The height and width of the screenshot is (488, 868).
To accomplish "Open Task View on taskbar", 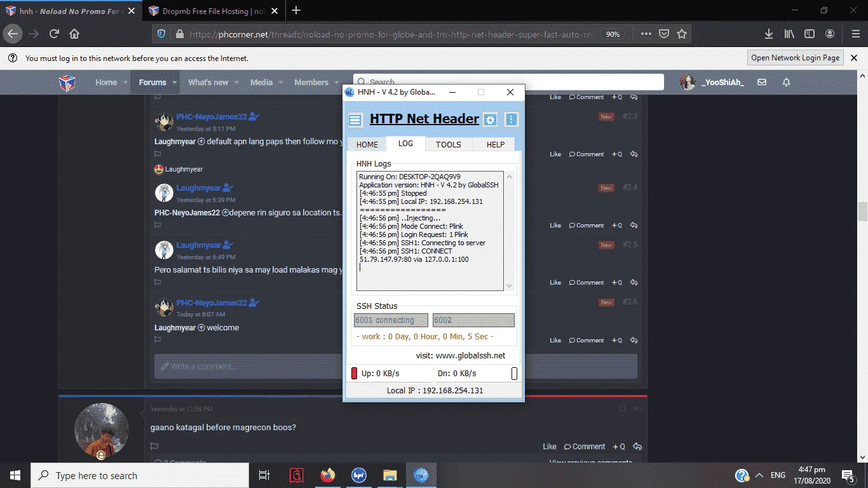I will (x=264, y=475).
